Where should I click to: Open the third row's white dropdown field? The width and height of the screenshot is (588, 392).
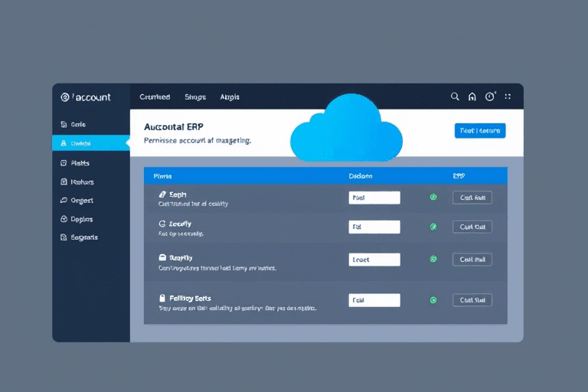coord(374,260)
